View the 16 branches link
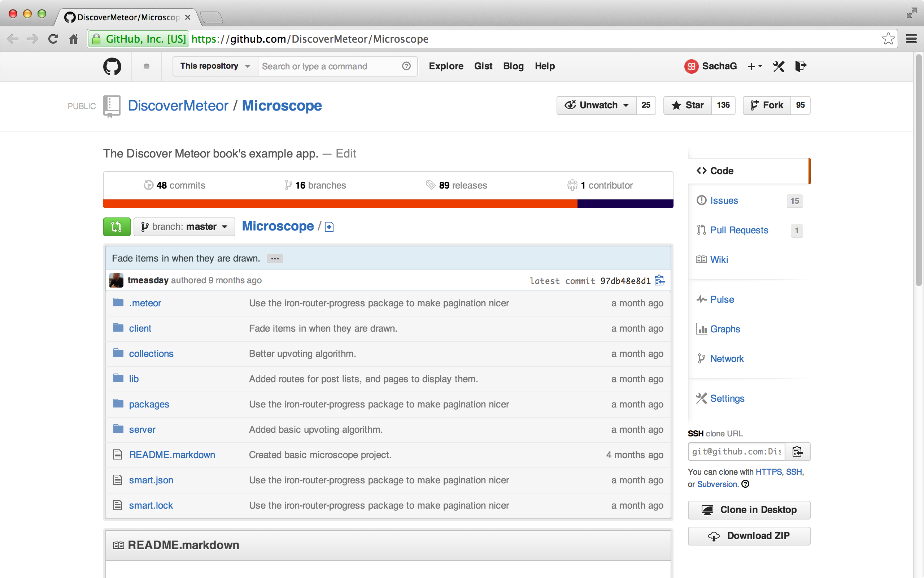The height and width of the screenshot is (578, 924). point(315,185)
